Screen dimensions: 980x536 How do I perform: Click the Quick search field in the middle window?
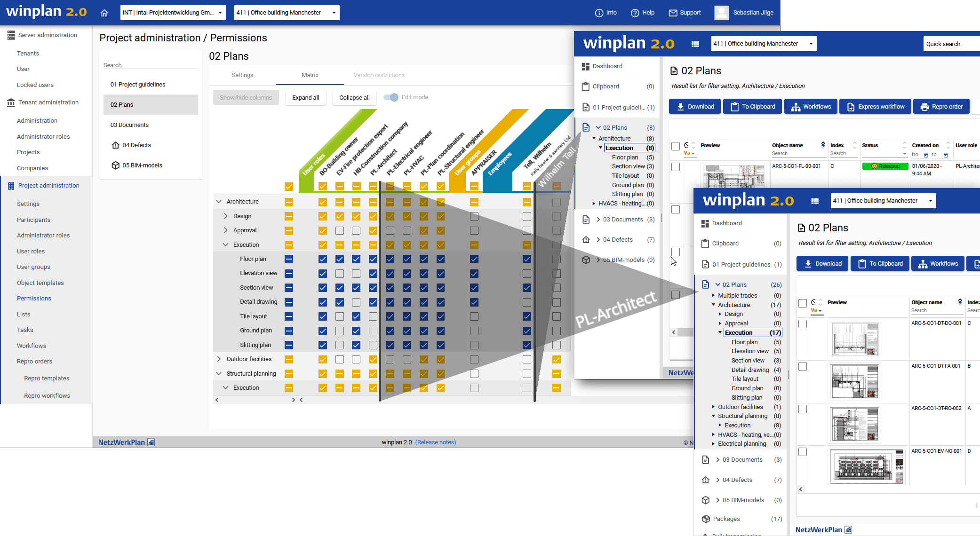pyautogui.click(x=951, y=44)
